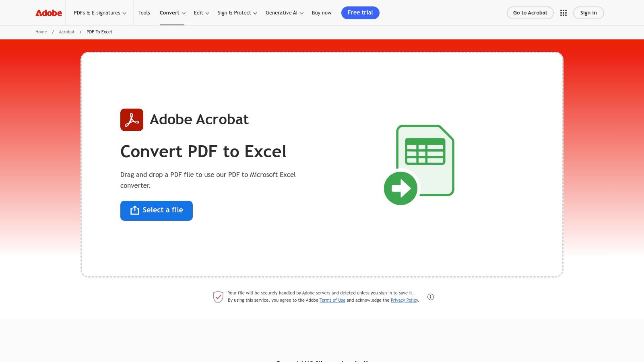Open the Generative AI menu
This screenshot has height=362, width=644.
click(x=284, y=12)
